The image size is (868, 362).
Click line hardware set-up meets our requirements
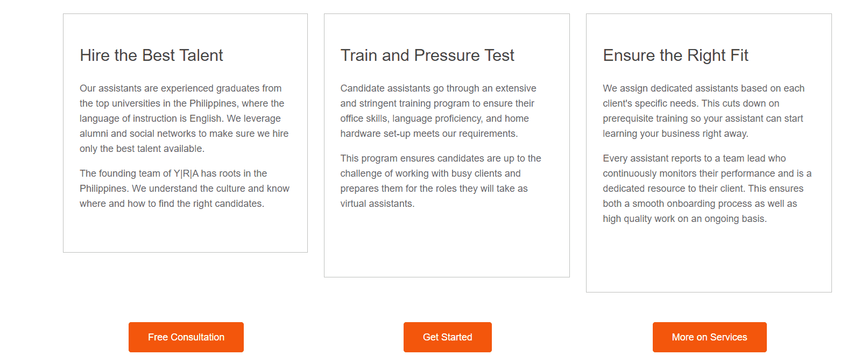click(429, 134)
